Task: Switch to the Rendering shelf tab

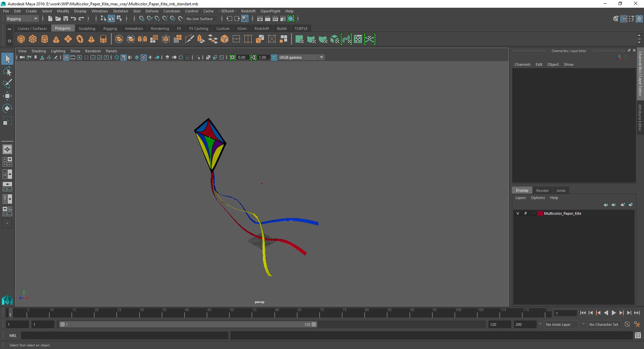Action: 160,29
